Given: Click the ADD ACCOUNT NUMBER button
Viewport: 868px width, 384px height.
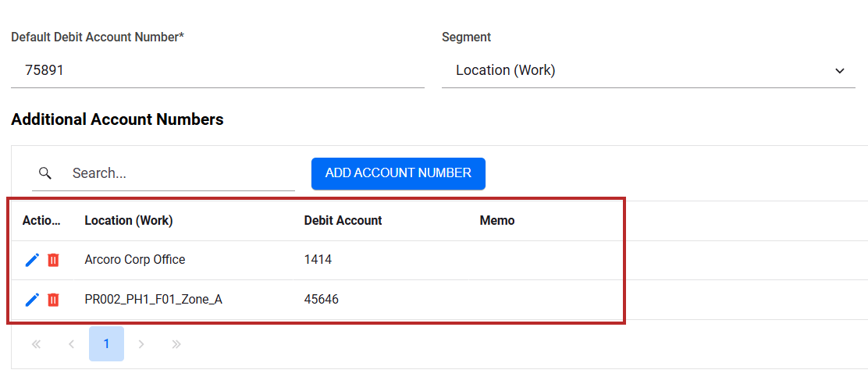Looking at the screenshot, I should click(x=398, y=173).
